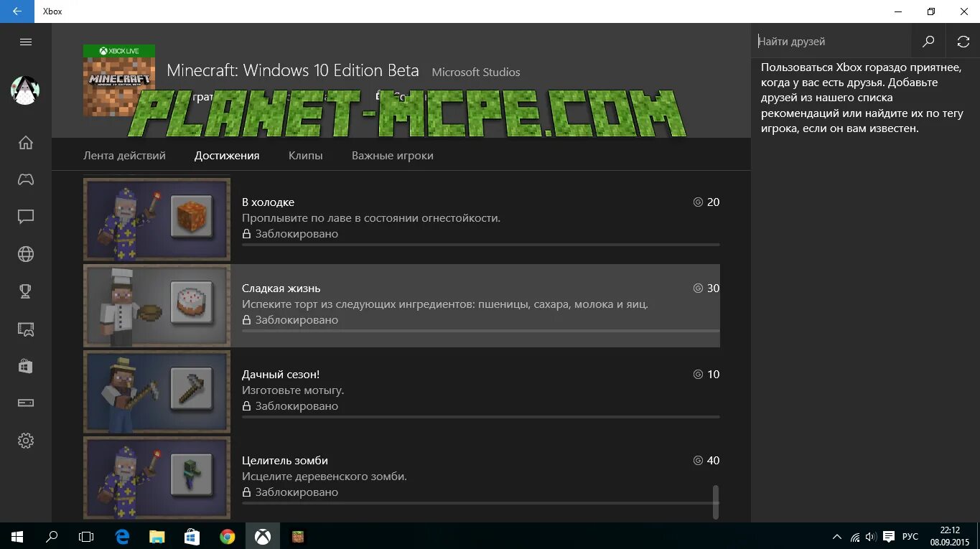
Task: Open the user profile avatar
Action: (25, 90)
